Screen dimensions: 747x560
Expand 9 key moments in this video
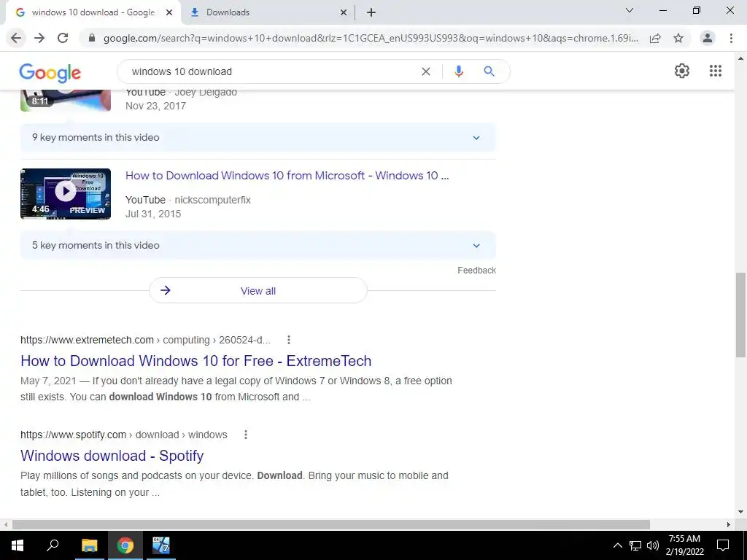(258, 138)
